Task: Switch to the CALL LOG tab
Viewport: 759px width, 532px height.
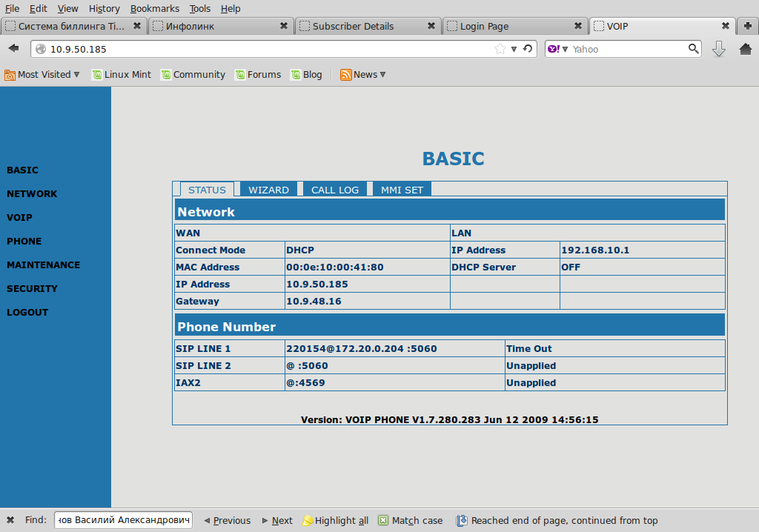Action: [x=335, y=190]
